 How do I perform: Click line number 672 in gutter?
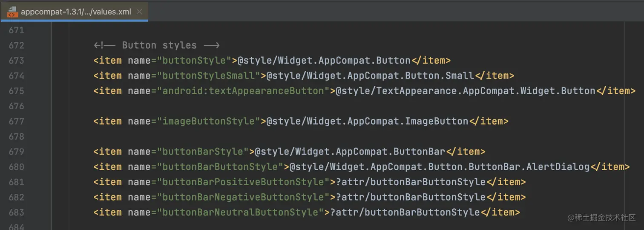click(x=16, y=45)
